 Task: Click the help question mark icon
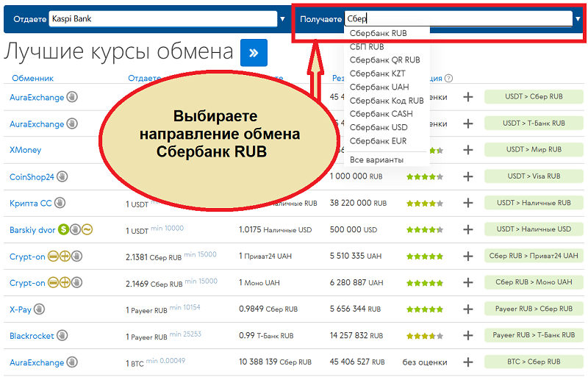[x=448, y=78]
